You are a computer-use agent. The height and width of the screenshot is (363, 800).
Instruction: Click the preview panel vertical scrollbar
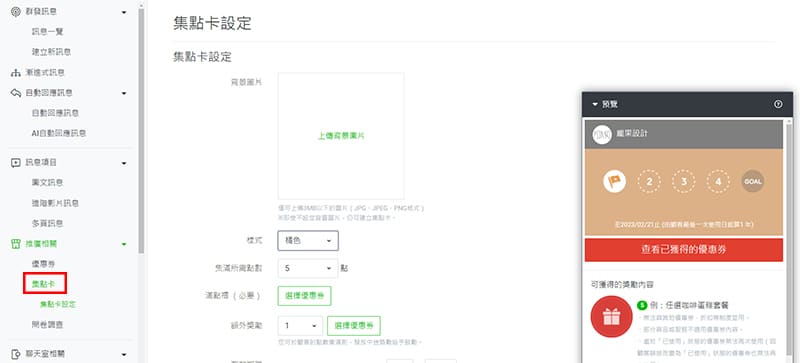click(x=790, y=240)
